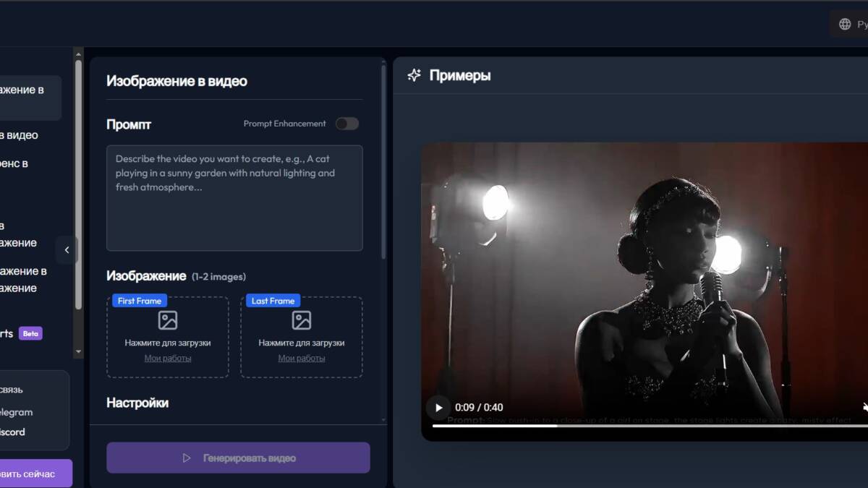Click the play button on the example video

click(x=438, y=407)
